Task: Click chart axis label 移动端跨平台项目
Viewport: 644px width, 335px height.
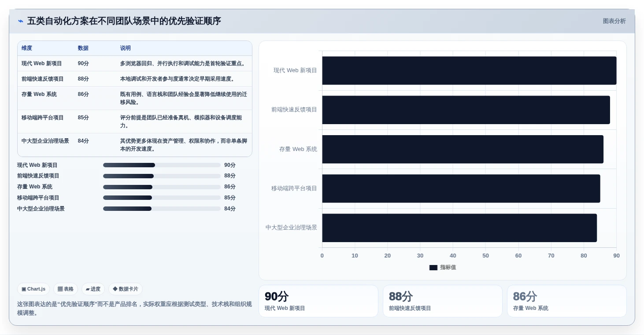Action: (x=294, y=188)
